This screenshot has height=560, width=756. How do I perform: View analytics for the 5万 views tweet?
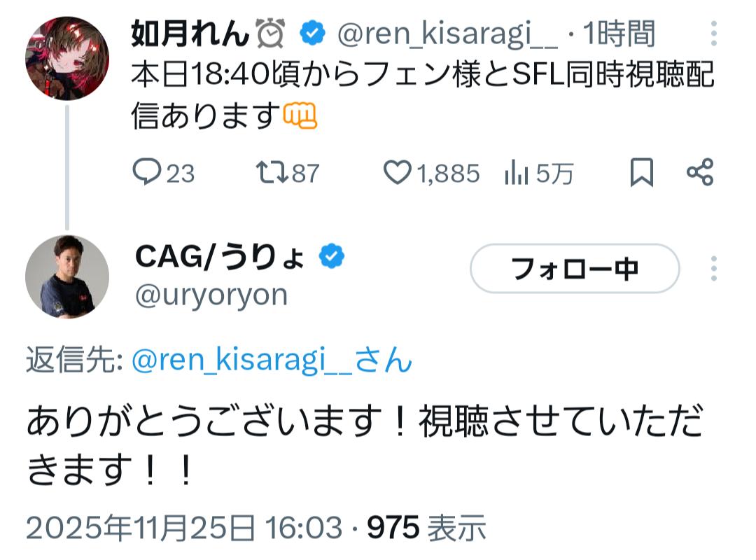click(x=516, y=173)
